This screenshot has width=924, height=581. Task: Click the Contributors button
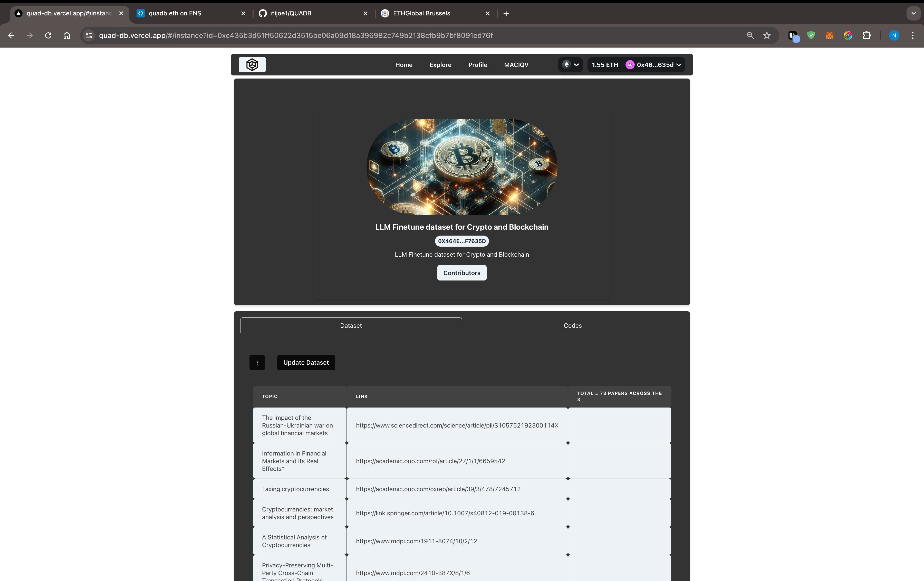pyautogui.click(x=462, y=273)
